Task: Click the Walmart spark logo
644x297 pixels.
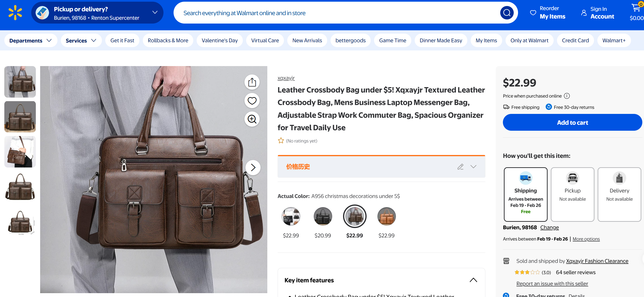Action: [x=15, y=13]
